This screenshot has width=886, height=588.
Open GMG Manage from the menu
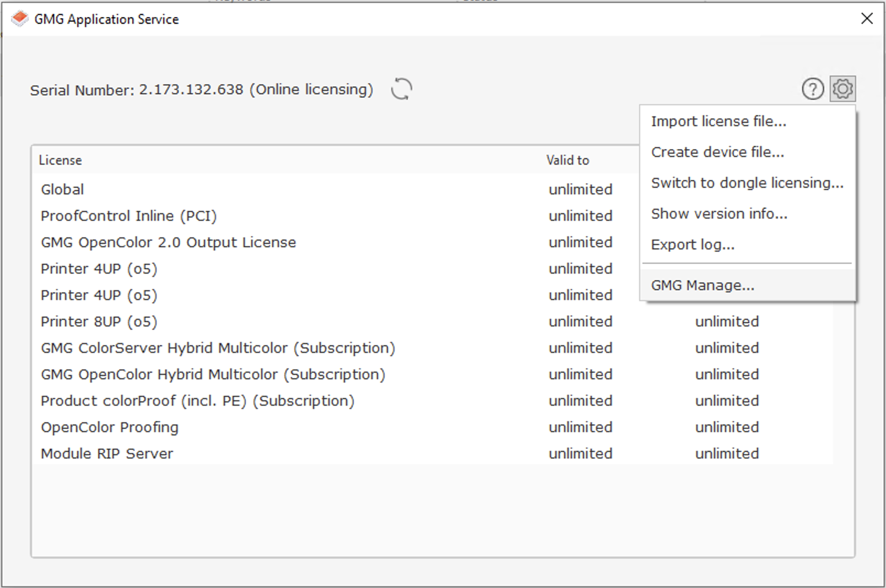pos(701,285)
